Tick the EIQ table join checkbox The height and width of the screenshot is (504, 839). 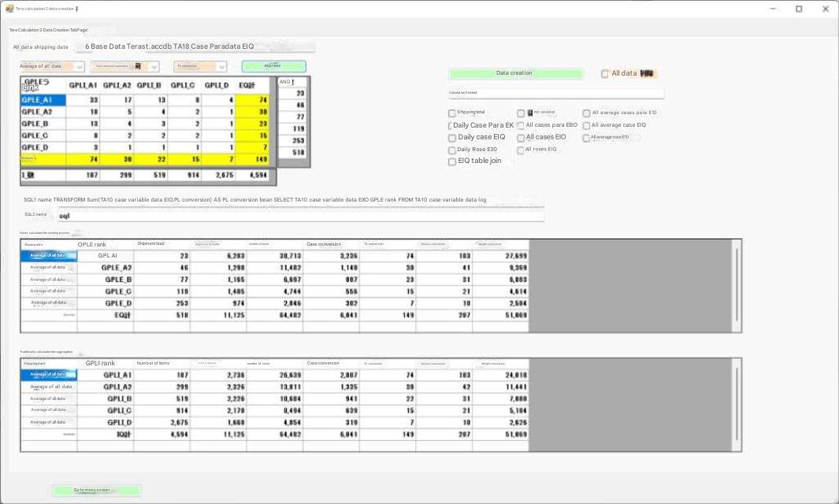tap(452, 162)
